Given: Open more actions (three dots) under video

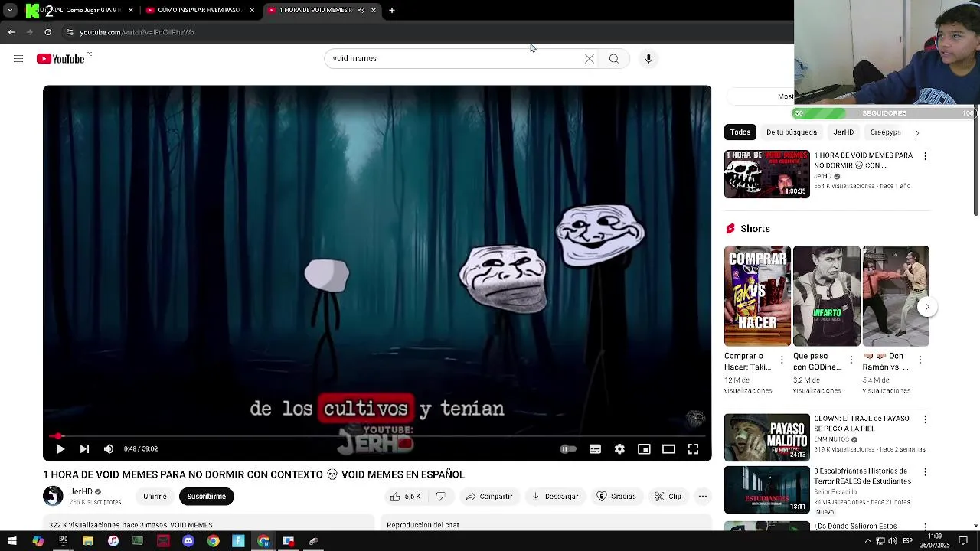Looking at the screenshot, I should (x=703, y=497).
